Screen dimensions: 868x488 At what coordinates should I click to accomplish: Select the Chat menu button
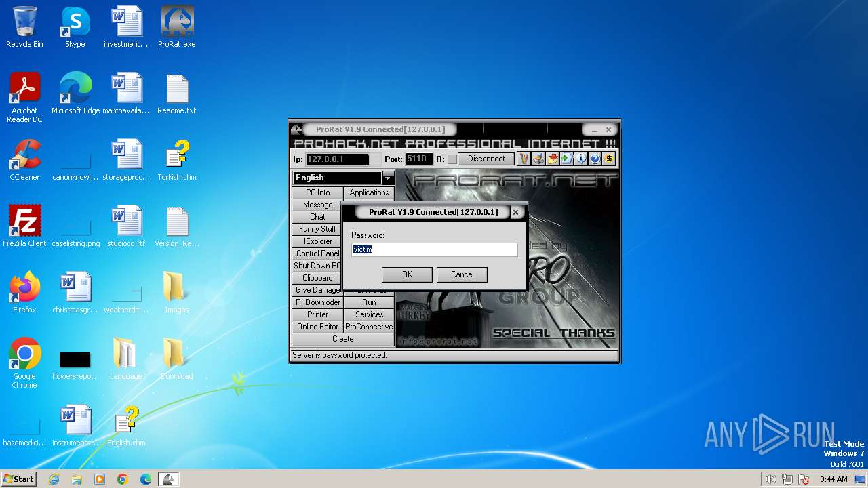tap(317, 217)
